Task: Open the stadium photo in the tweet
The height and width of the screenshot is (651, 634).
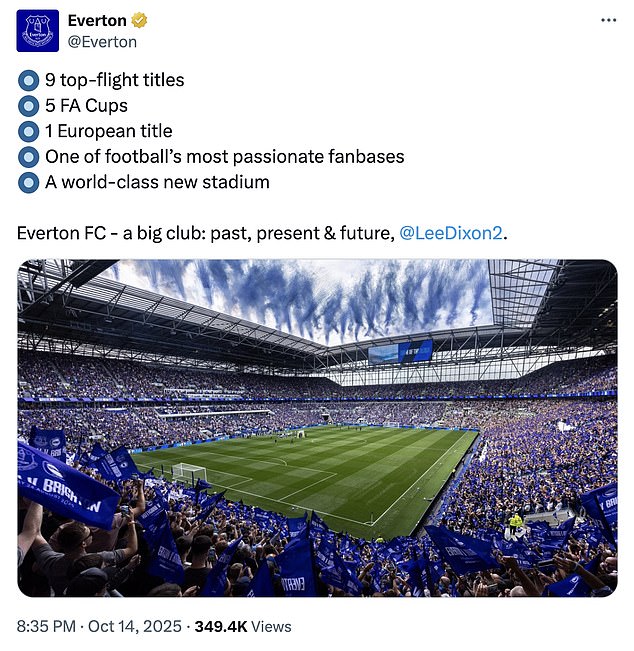Action: click(x=317, y=428)
